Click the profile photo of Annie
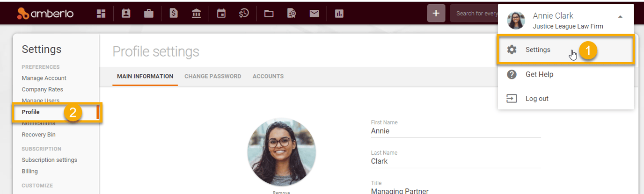644x194 pixels. (x=282, y=152)
